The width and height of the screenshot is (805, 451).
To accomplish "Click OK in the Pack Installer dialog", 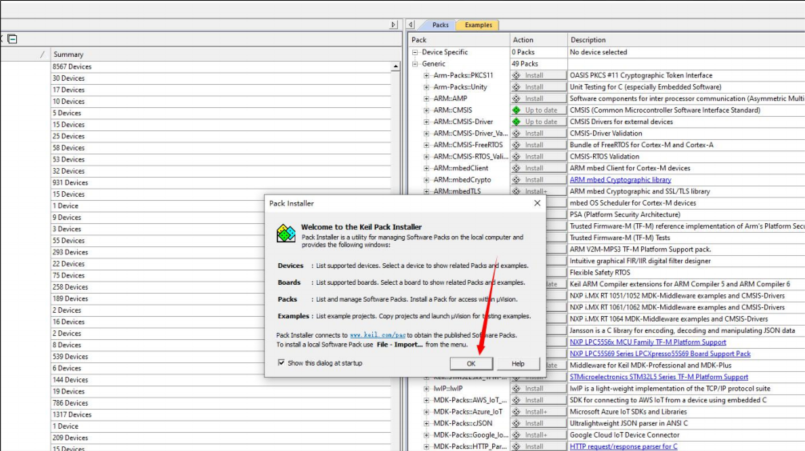I will pyautogui.click(x=471, y=363).
